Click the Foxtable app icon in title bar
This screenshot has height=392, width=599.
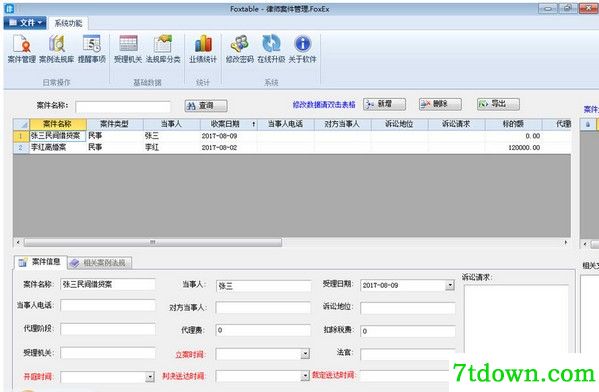click(x=9, y=8)
